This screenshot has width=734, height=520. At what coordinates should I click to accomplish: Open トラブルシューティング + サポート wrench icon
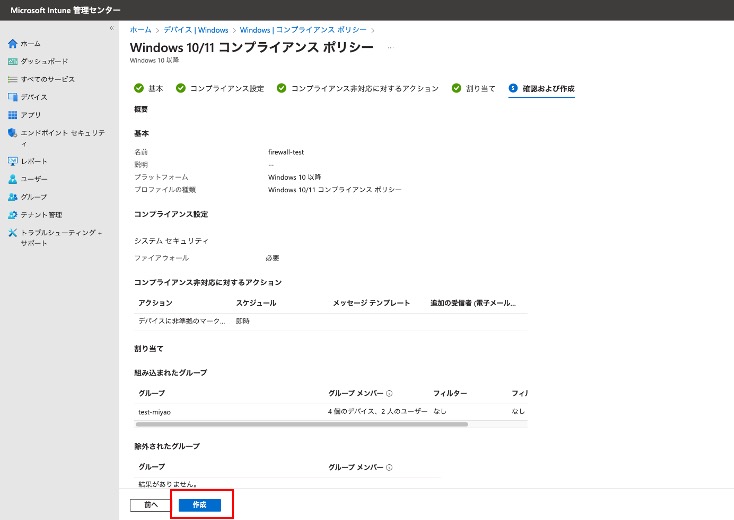pyautogui.click(x=13, y=233)
